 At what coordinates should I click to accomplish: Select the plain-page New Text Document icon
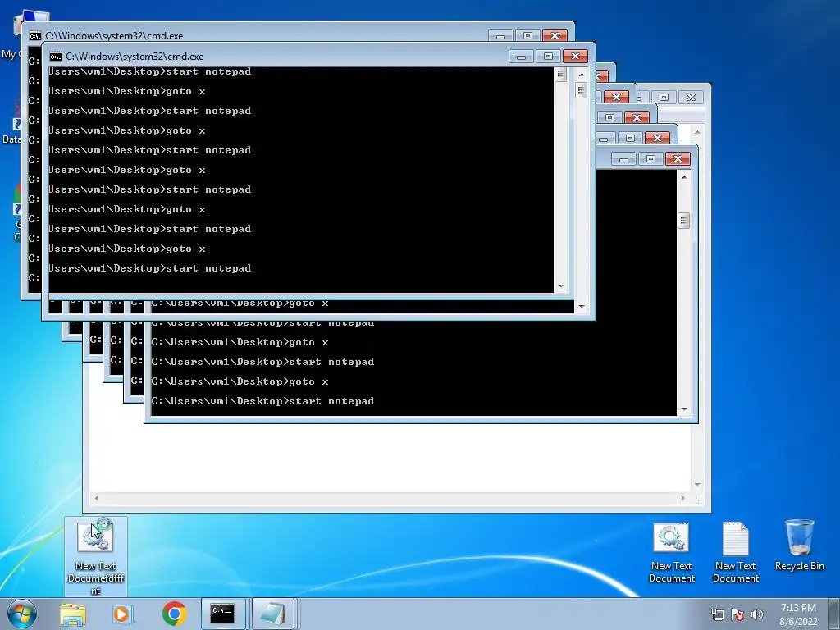pos(736,552)
